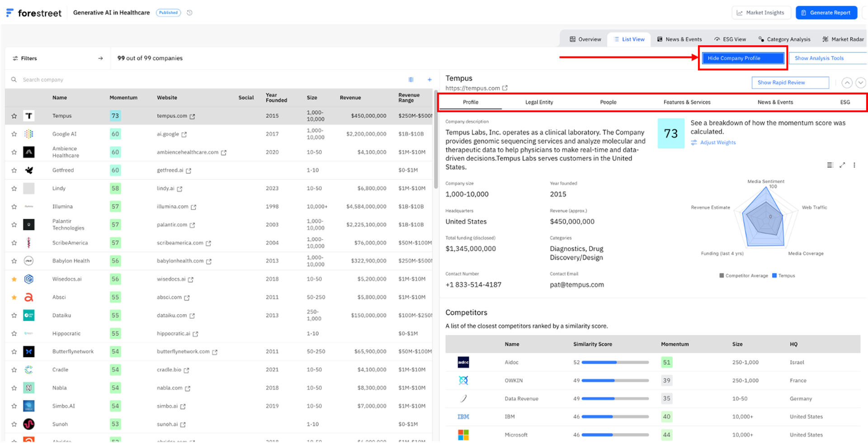Go to previous company with up chevron
The width and height of the screenshot is (868, 443).
(847, 83)
